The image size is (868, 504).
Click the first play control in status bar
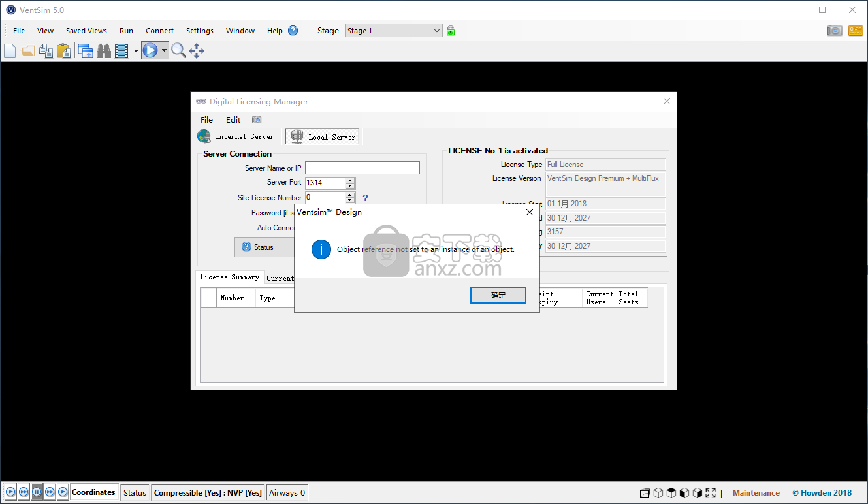[10, 492]
